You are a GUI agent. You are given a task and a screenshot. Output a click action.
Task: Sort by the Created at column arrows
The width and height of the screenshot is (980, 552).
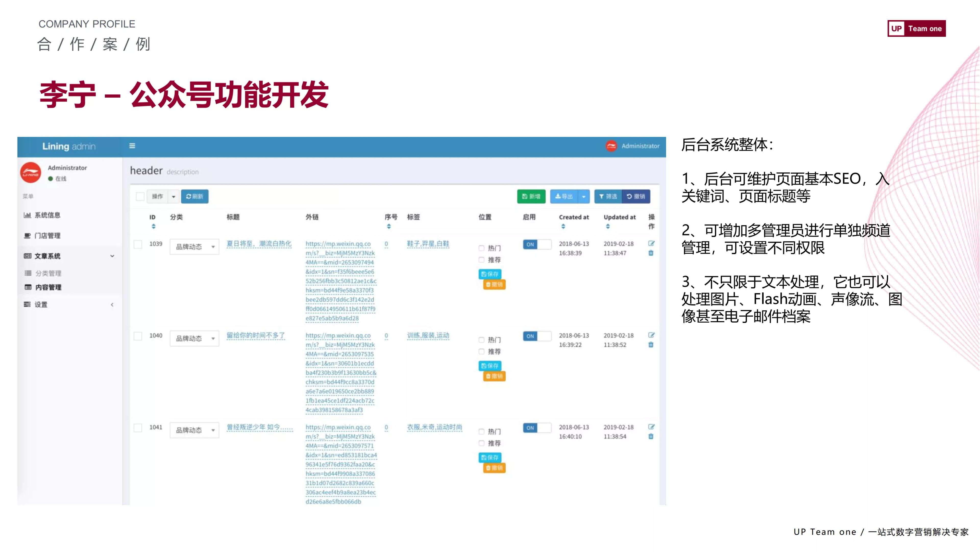point(563,227)
